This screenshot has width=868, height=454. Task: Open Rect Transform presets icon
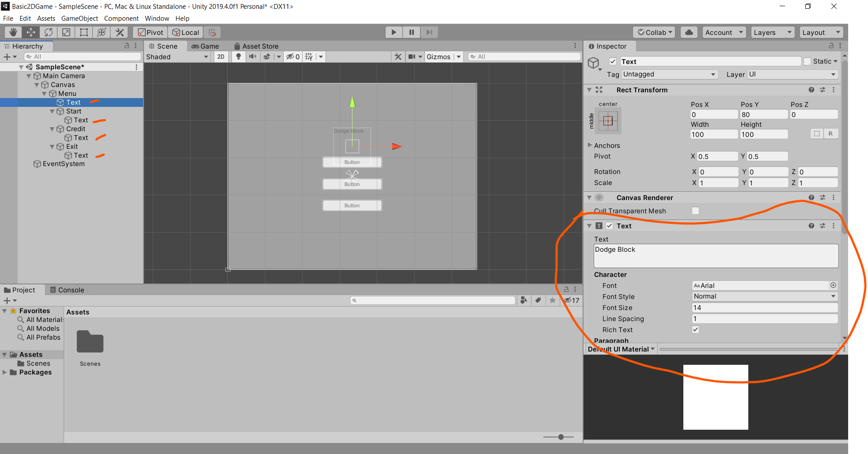pyautogui.click(x=823, y=90)
